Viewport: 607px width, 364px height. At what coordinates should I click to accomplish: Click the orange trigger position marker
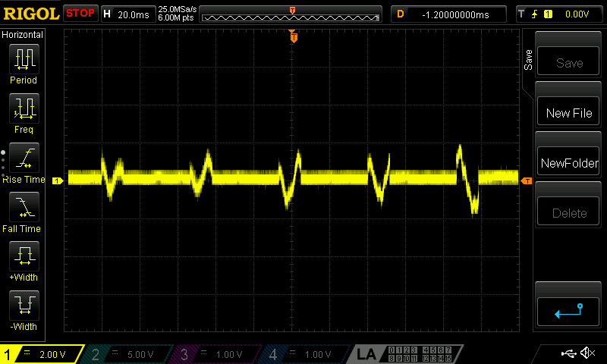tap(294, 37)
